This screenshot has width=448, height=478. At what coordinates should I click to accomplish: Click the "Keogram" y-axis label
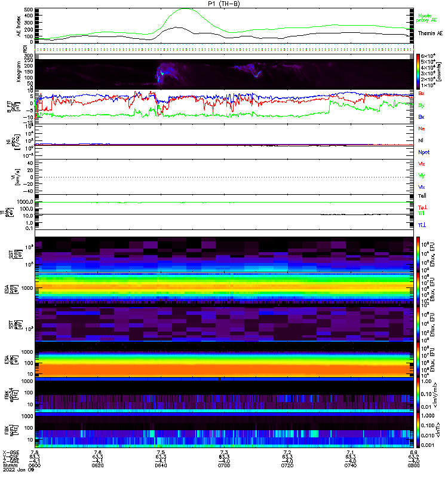tap(19, 71)
